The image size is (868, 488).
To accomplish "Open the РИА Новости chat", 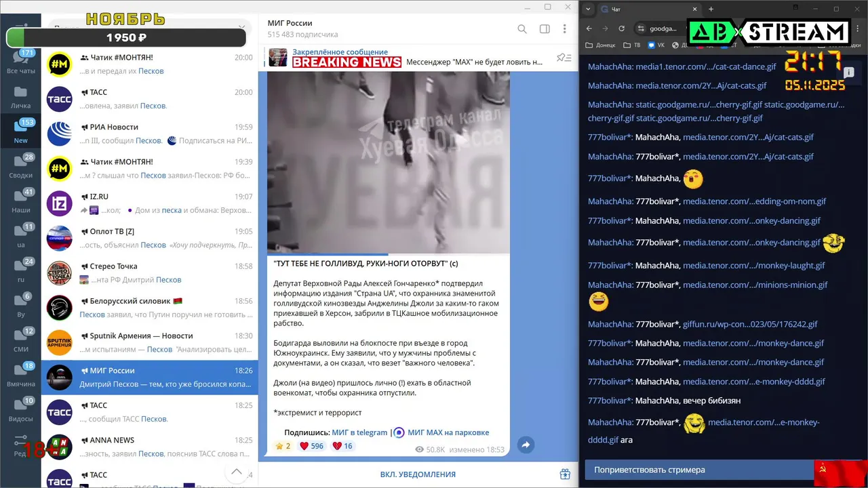I will point(150,134).
